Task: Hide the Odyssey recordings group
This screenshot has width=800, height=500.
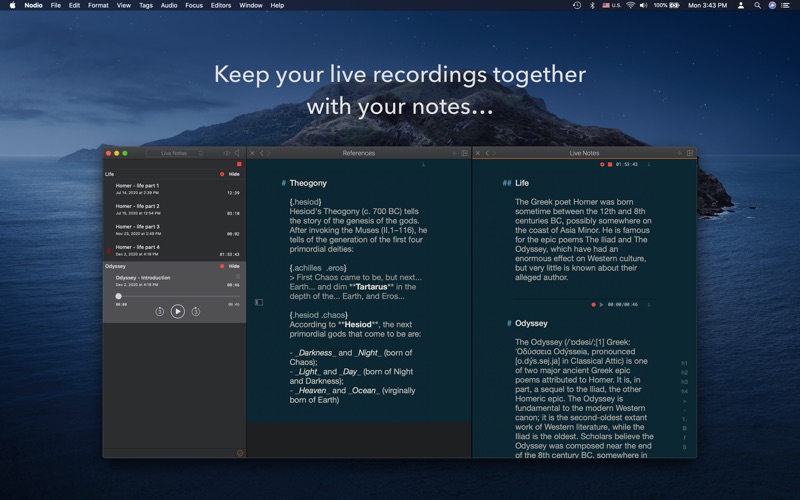Action: pyautogui.click(x=234, y=266)
